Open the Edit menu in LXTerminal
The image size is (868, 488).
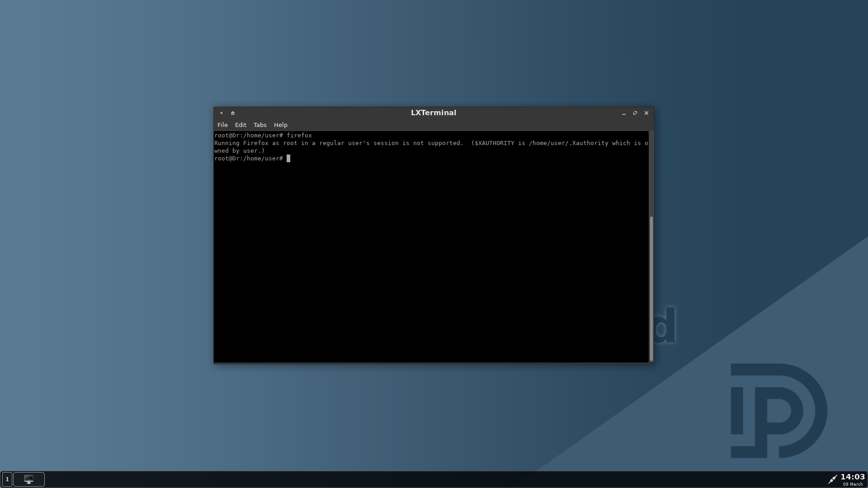pos(241,125)
